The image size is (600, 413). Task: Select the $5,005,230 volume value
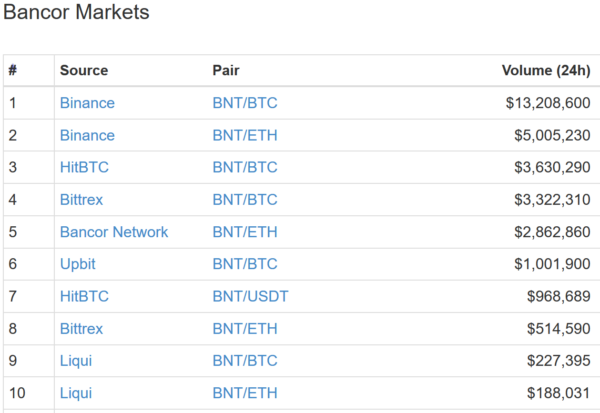552,135
